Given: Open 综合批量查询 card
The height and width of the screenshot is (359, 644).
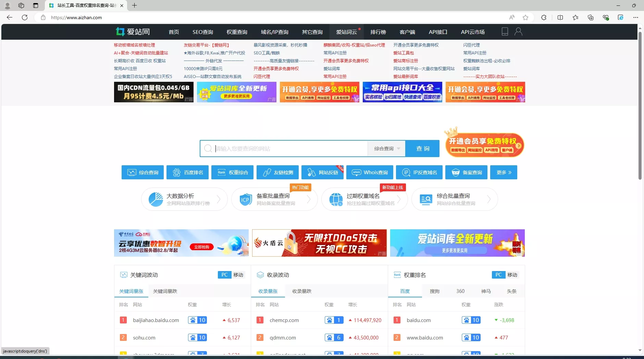Looking at the screenshot, I should pyautogui.click(x=455, y=199).
